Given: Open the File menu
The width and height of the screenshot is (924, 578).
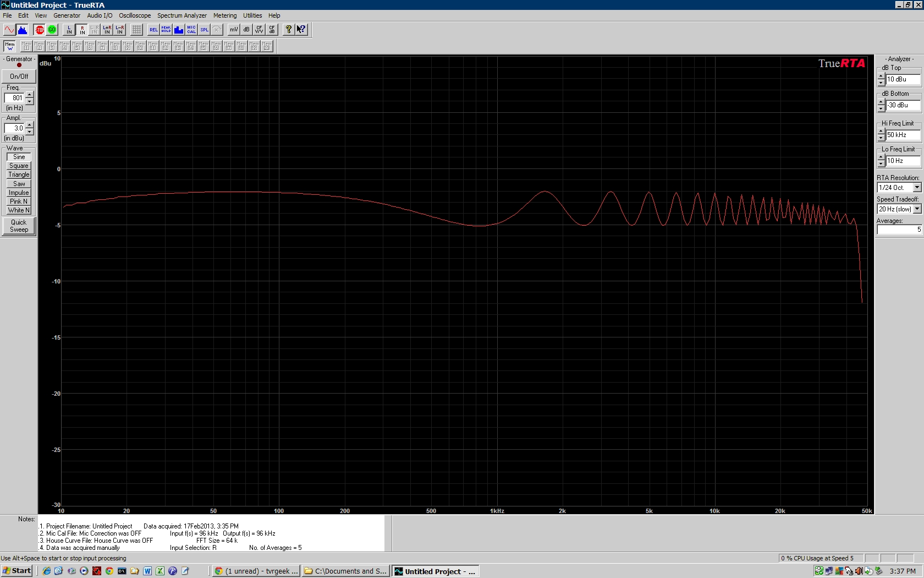Looking at the screenshot, I should (7, 15).
